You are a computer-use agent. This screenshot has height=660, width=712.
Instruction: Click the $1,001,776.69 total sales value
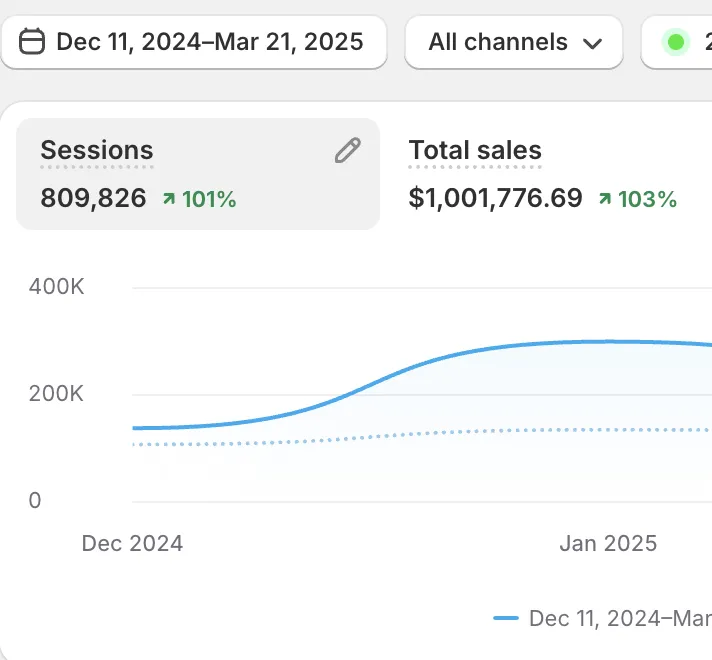point(495,198)
